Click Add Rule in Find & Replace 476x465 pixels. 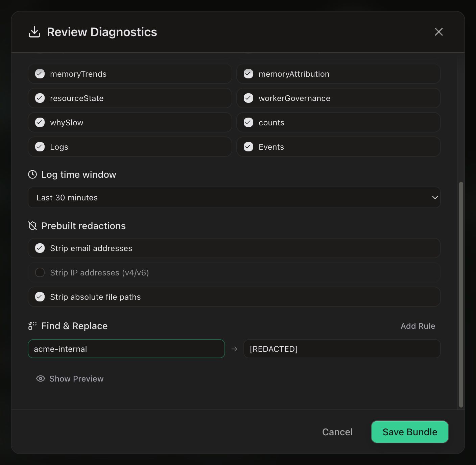point(418,326)
